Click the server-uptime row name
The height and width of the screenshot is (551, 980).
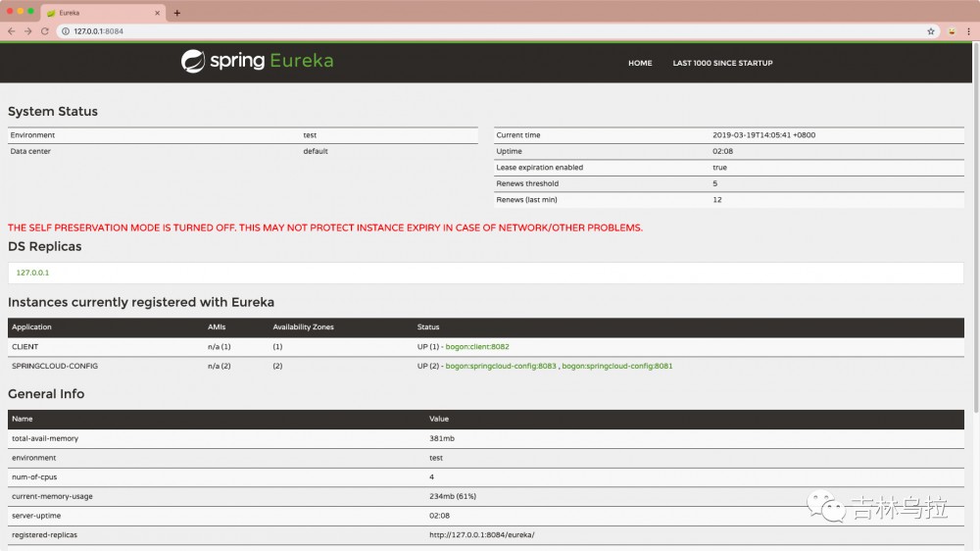pyautogui.click(x=36, y=516)
